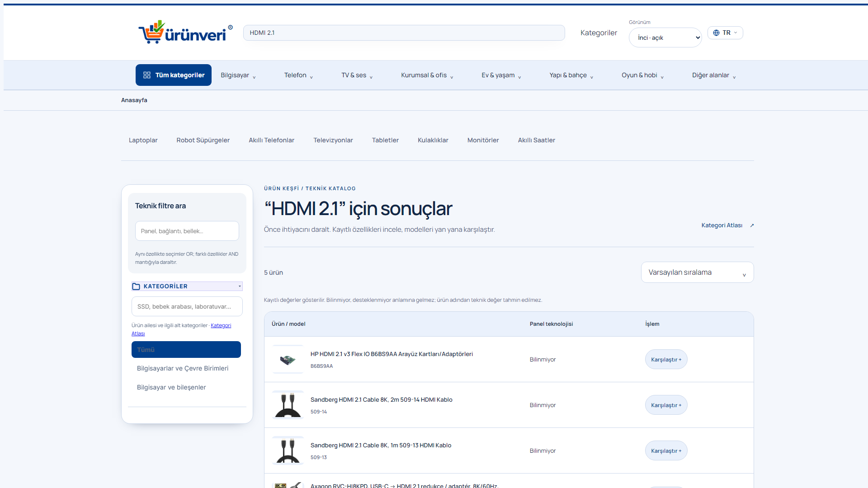Click the category search input SSD, bebek arabası
The image size is (868, 488).
coord(187,306)
